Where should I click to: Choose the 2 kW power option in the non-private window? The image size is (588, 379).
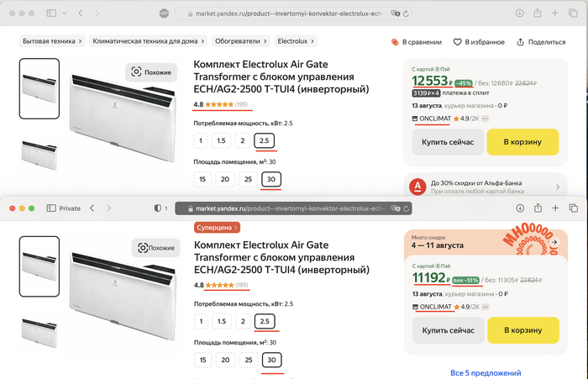[243, 141]
